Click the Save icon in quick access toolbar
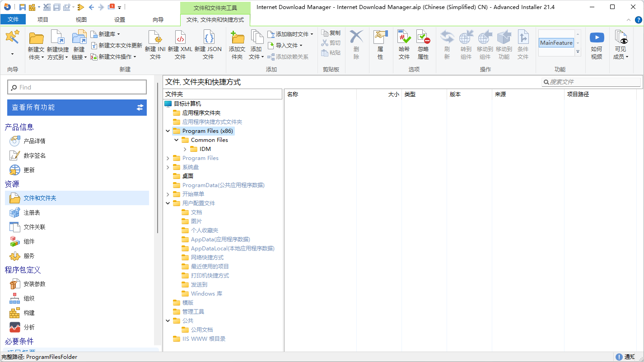The height and width of the screenshot is (362, 644). click(22, 7)
